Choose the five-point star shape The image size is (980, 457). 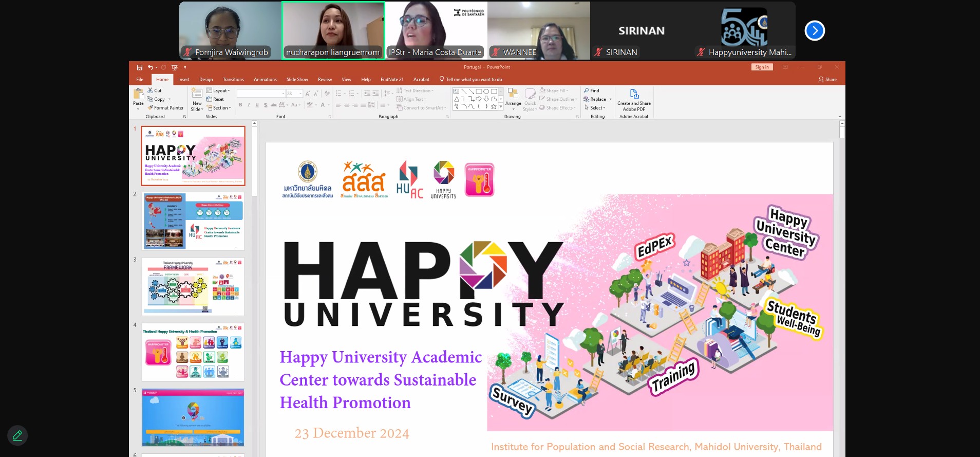click(494, 106)
